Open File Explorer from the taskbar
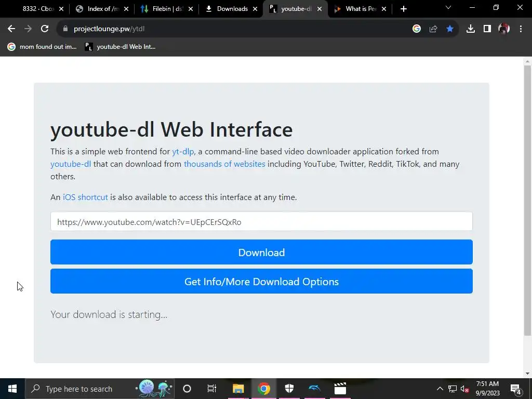 click(238, 389)
